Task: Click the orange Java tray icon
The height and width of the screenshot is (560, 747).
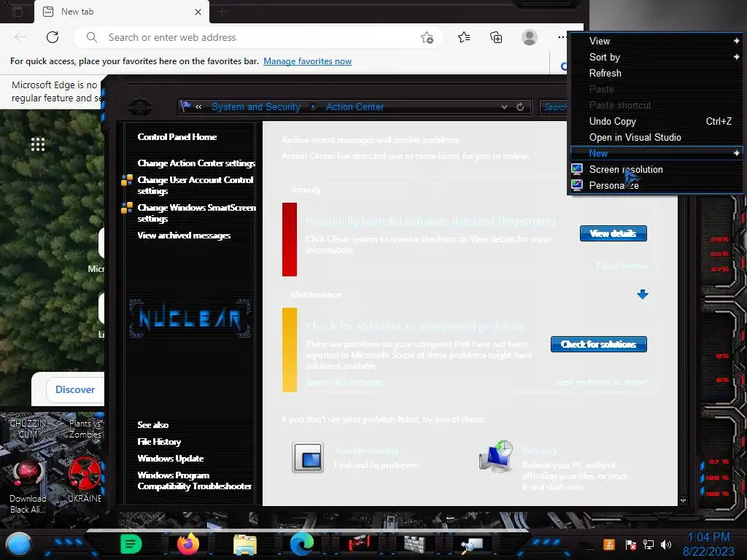Action: click(x=609, y=544)
